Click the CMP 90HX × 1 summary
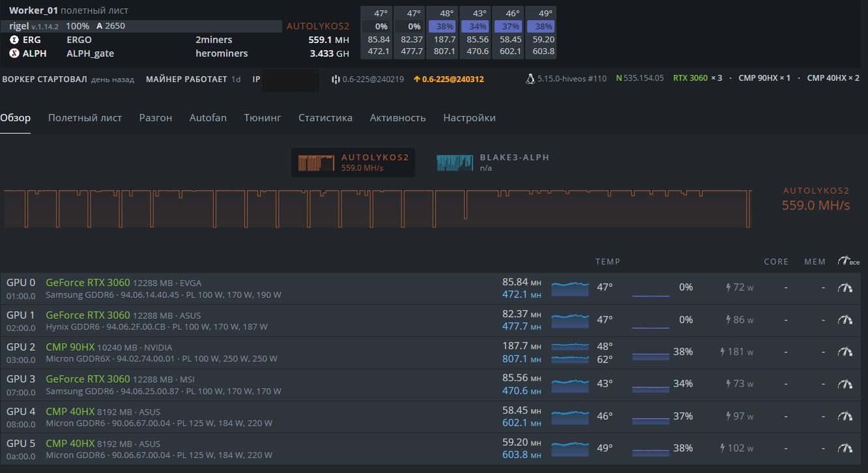The width and height of the screenshot is (868, 473). tap(764, 78)
